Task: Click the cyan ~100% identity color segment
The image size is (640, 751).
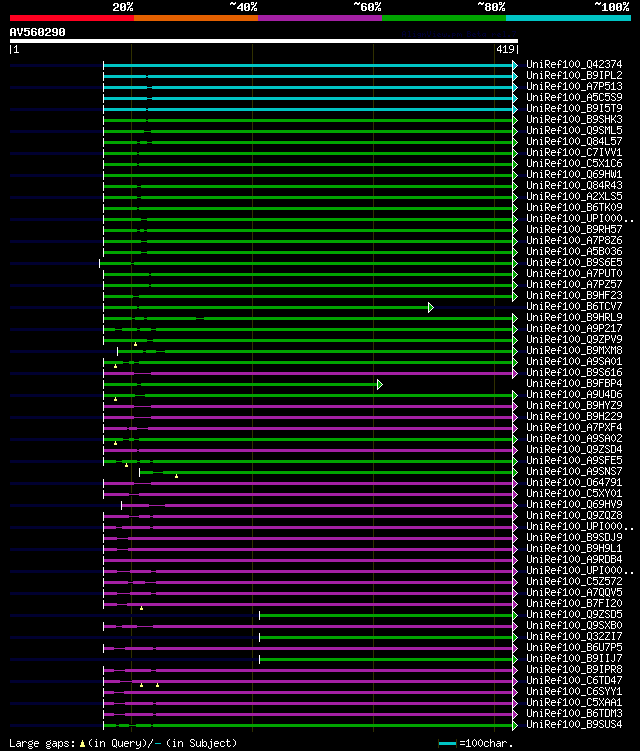Action: (569, 18)
